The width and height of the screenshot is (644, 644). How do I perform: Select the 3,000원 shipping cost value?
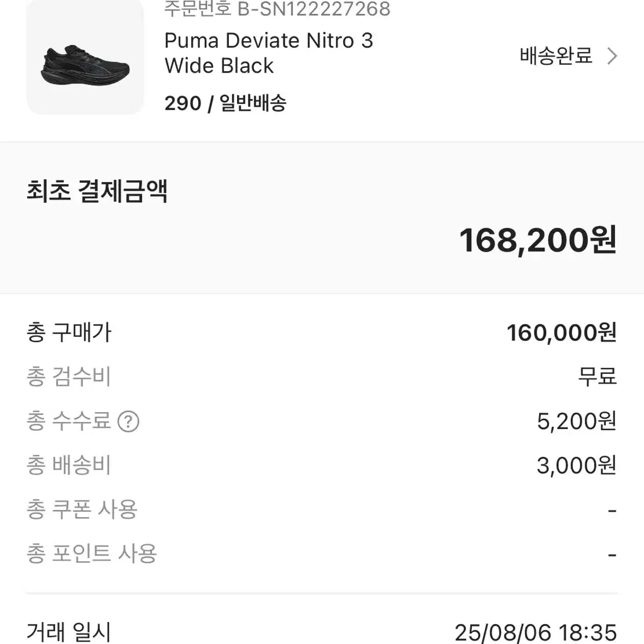pos(574,464)
